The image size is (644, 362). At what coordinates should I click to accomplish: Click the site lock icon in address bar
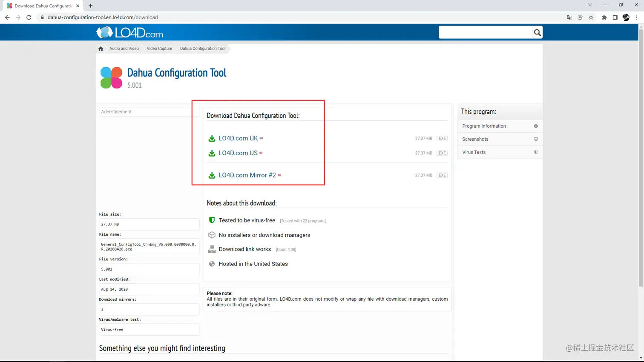coord(42,17)
